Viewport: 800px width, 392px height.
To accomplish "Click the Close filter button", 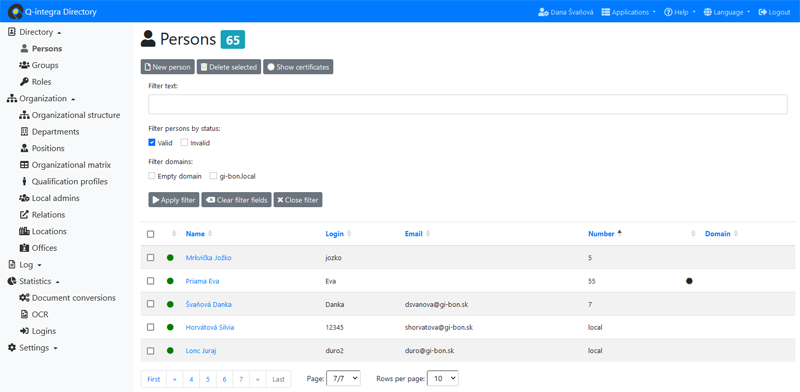I will coord(298,200).
